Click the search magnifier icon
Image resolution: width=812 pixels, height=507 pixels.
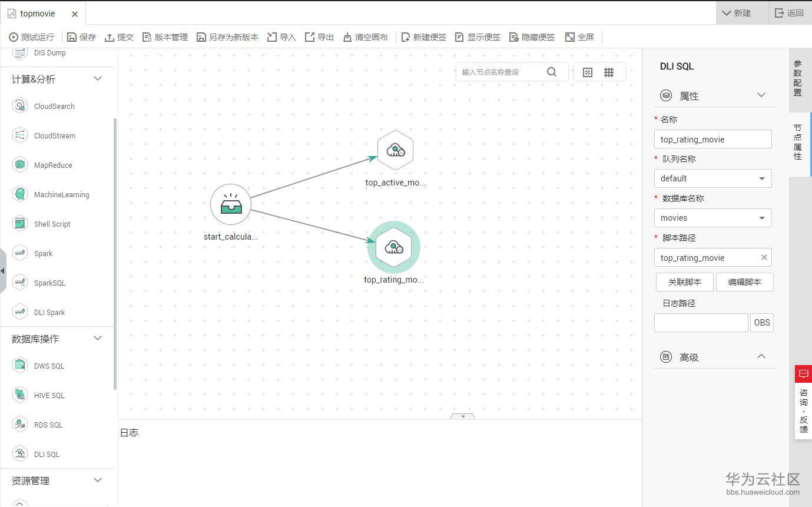552,72
